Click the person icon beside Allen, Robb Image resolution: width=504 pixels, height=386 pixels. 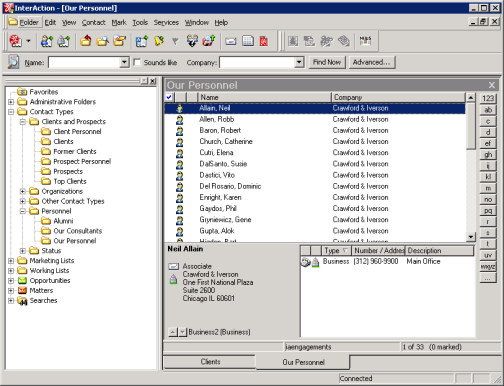click(x=179, y=120)
